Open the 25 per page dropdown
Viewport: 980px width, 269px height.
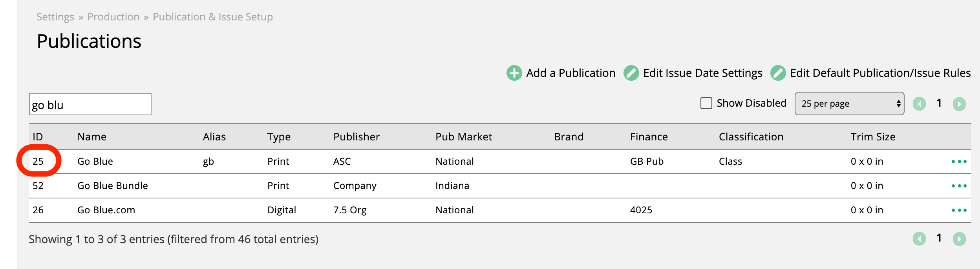pos(849,104)
